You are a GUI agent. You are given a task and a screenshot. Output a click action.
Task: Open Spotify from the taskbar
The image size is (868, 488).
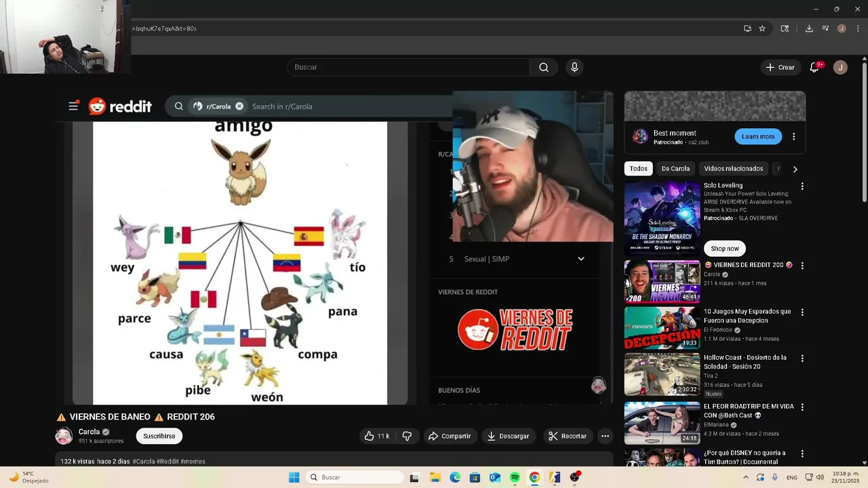515,477
